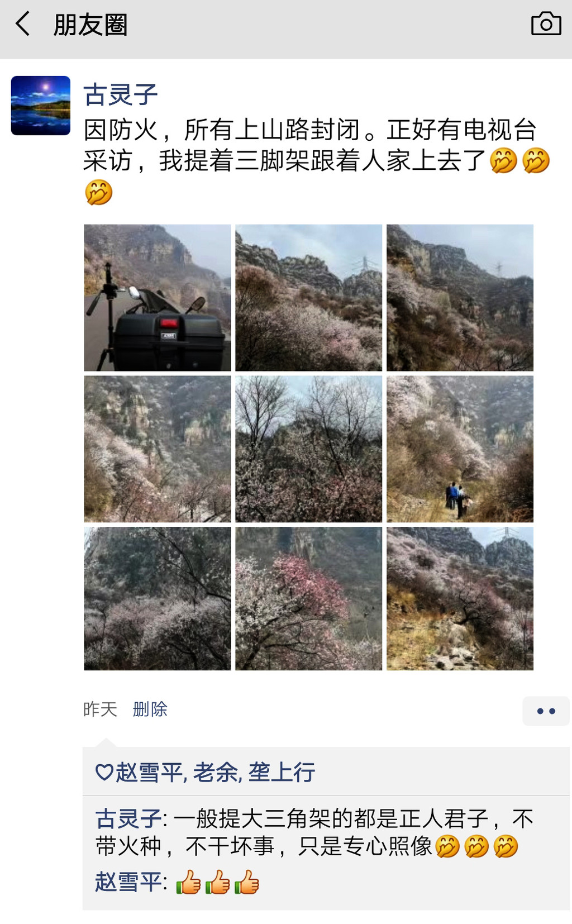Viewport: 572px width, 924px height.
Task: Select liker name 垄上行
Action: point(282,773)
